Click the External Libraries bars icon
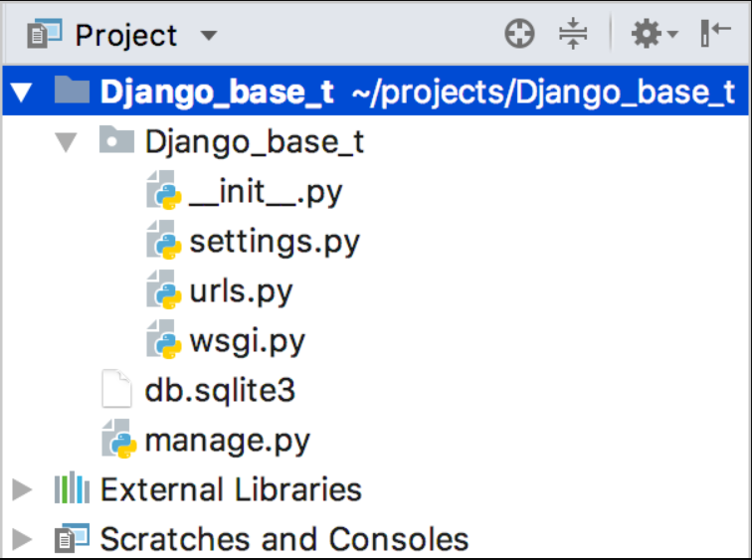The width and height of the screenshot is (752, 560). point(72,487)
